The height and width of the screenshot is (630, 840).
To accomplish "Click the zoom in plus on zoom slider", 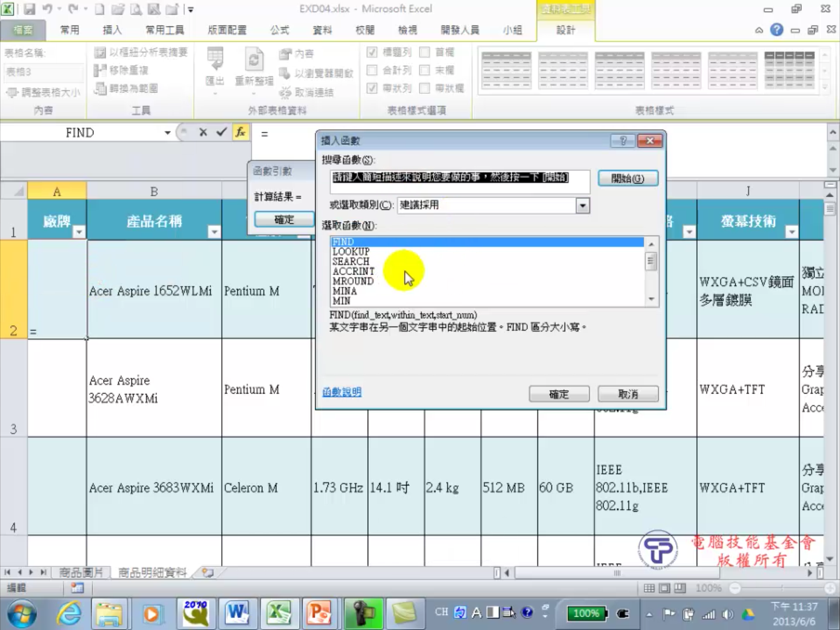I will (x=829, y=589).
